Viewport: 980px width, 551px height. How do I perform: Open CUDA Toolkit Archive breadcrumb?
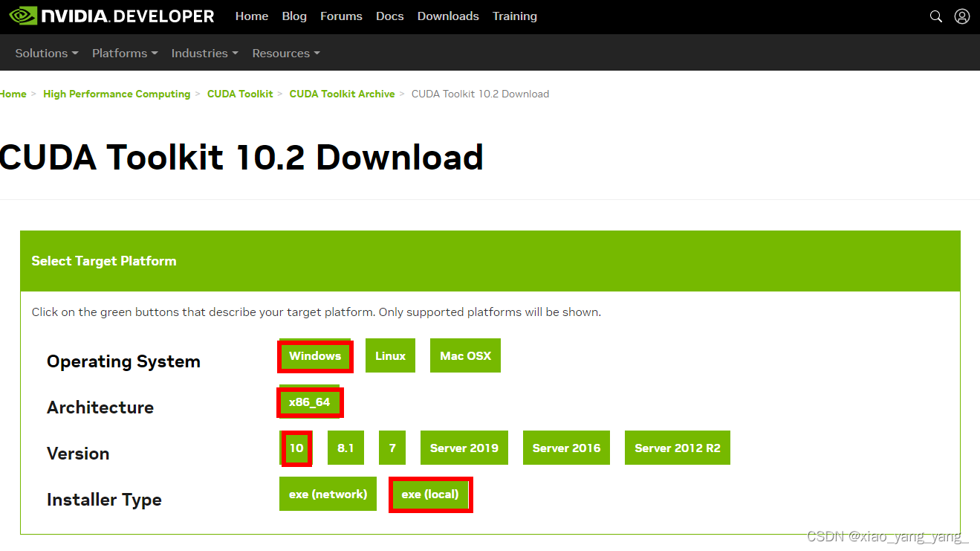pyautogui.click(x=342, y=94)
